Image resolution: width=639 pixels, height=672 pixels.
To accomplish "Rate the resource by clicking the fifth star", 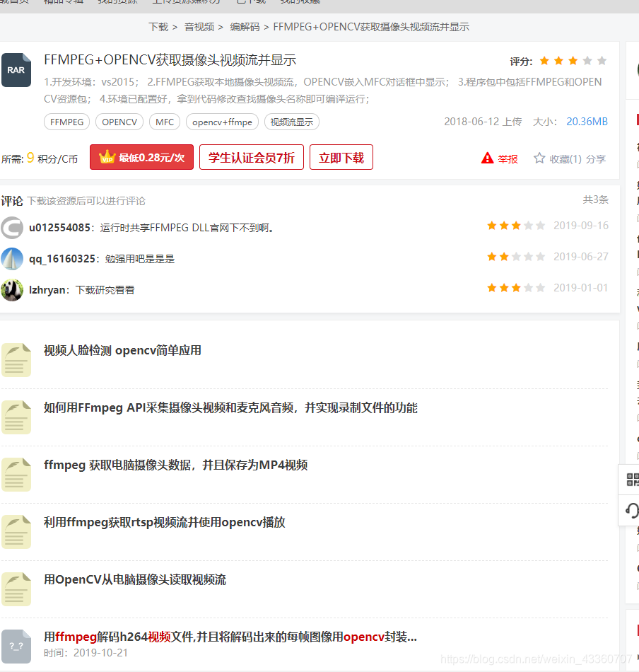I will (x=599, y=61).
